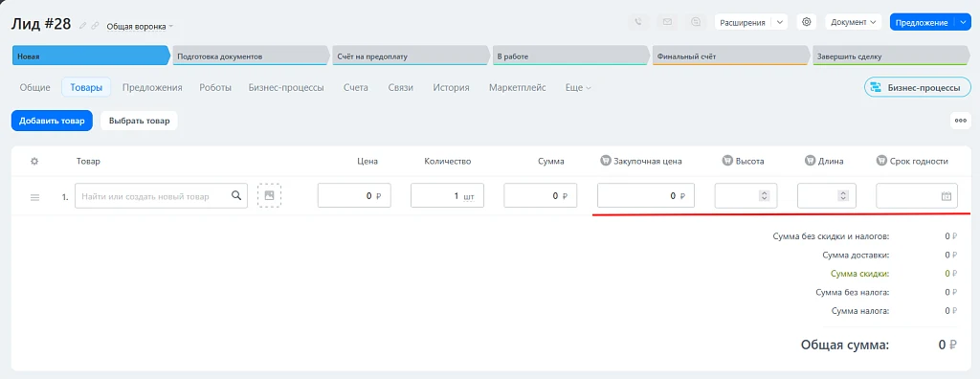Click the blue Предложение button
The height and width of the screenshot is (379, 980).
(922, 22)
